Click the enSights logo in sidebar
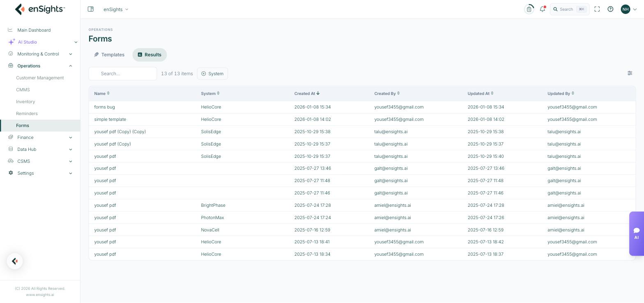The width and height of the screenshot is (644, 303). coord(40,9)
